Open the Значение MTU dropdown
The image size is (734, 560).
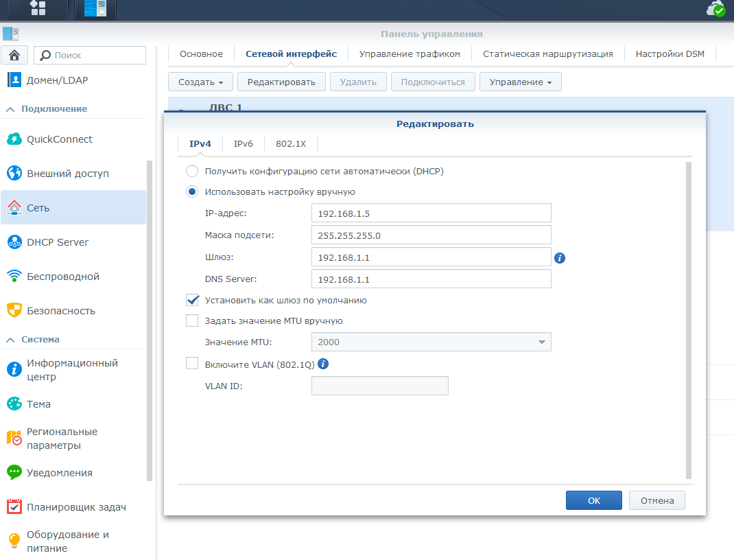point(431,342)
